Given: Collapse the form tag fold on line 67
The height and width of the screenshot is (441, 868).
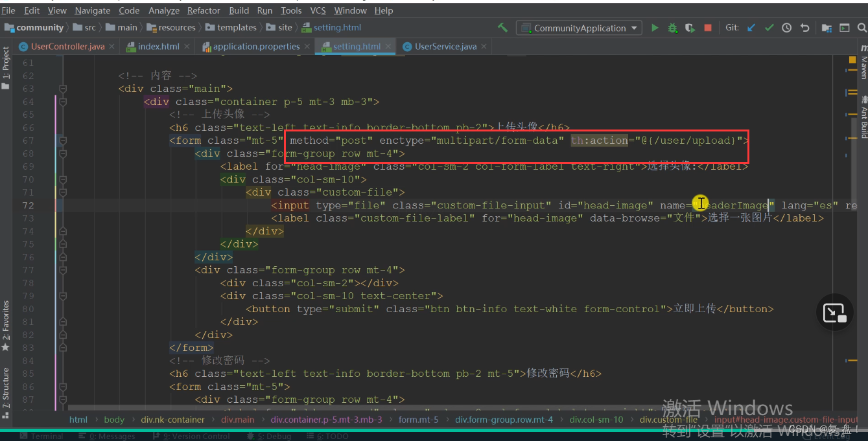Looking at the screenshot, I should [x=63, y=141].
